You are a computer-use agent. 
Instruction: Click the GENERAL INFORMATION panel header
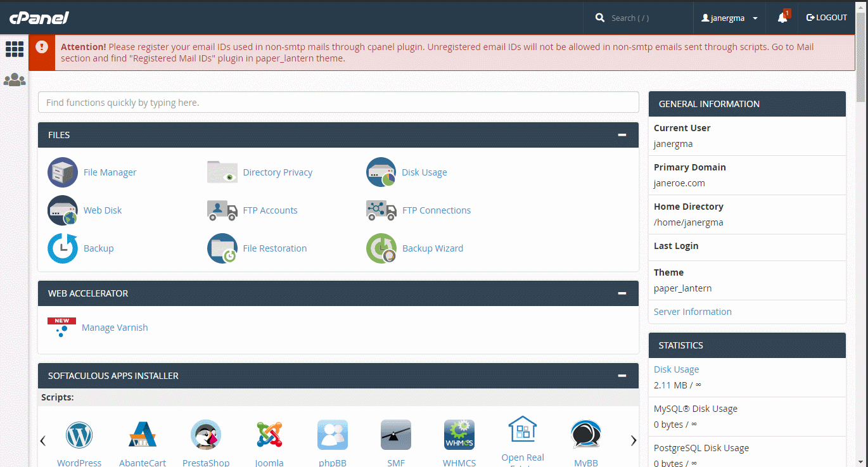point(747,104)
